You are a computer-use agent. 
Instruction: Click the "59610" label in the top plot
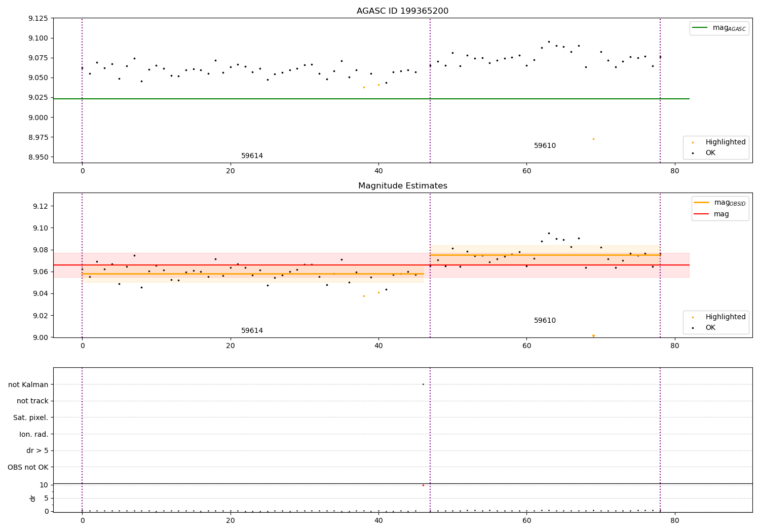coord(545,146)
